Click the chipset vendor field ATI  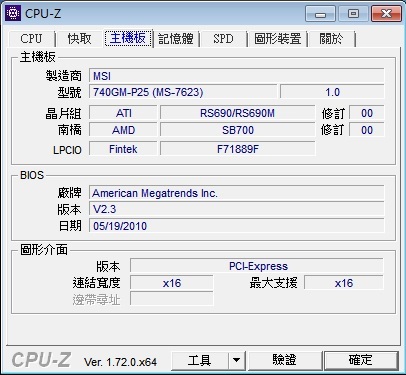pos(123,113)
